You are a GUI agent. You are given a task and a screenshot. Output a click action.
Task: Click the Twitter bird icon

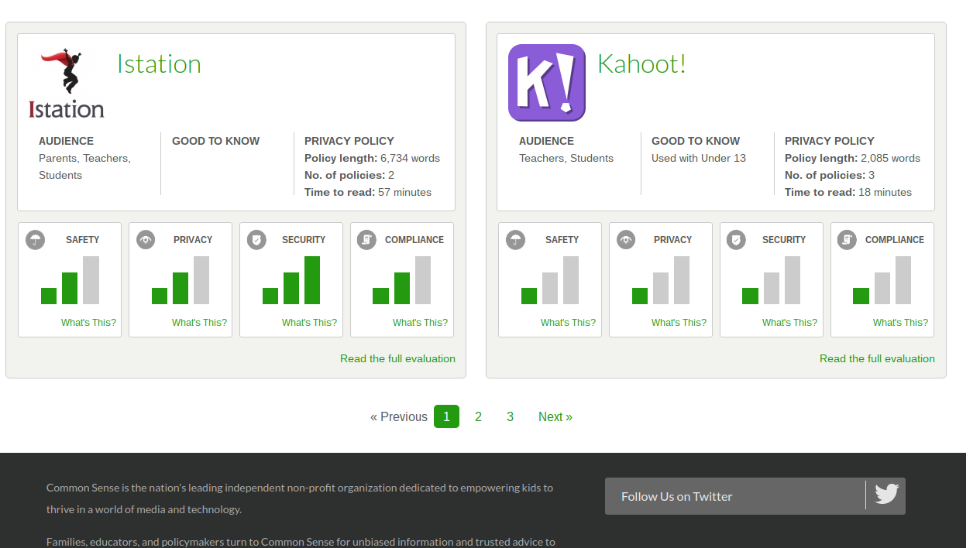tap(886, 494)
